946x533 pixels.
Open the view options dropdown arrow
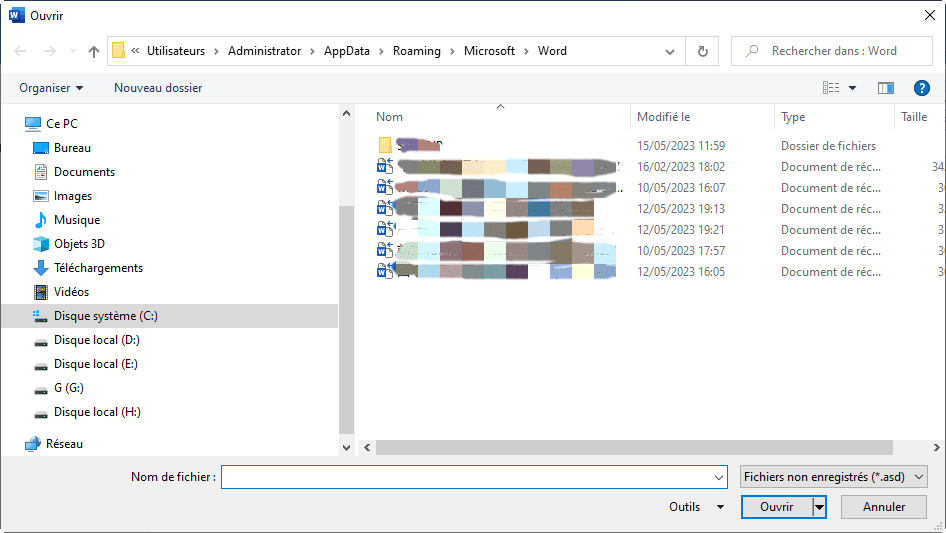(x=852, y=88)
